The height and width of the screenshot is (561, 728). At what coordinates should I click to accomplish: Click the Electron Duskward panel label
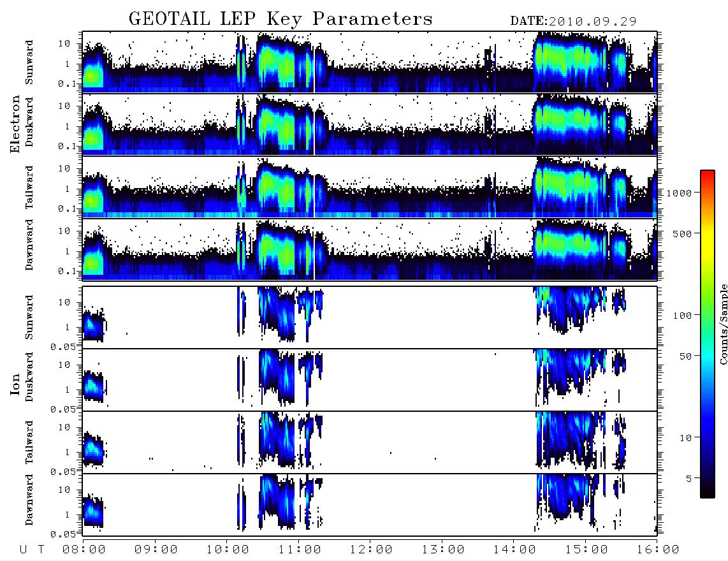(29, 122)
